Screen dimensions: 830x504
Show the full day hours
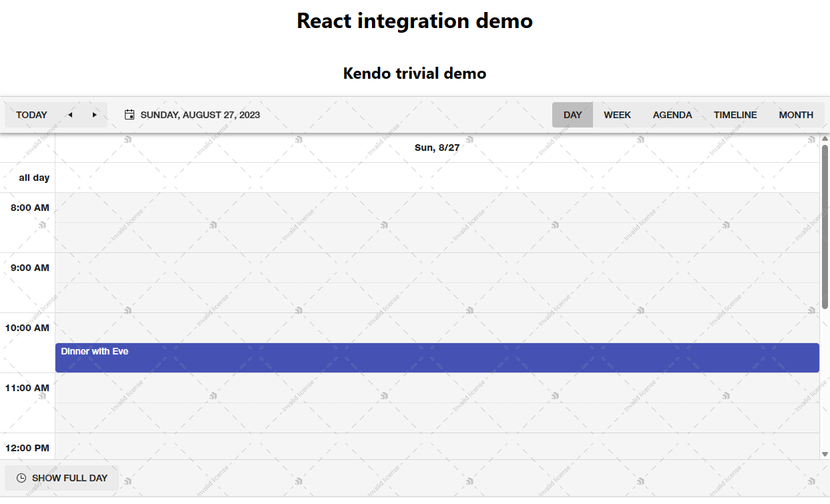click(x=61, y=478)
